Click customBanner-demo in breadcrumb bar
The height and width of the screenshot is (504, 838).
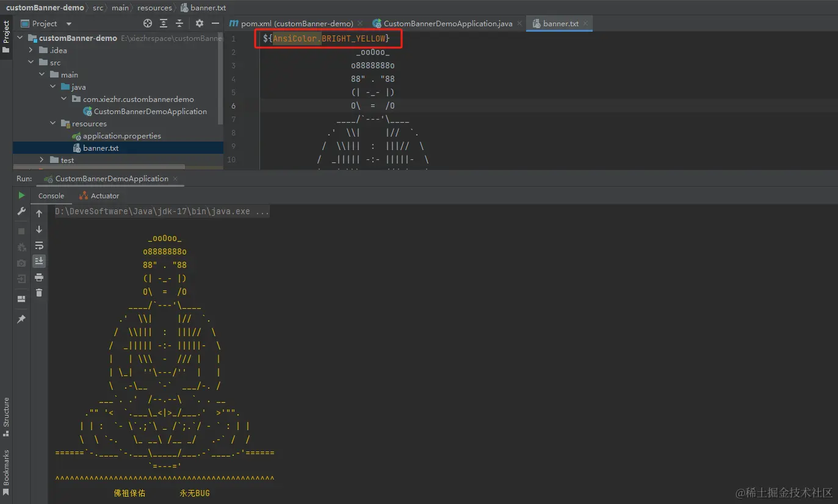tap(45, 7)
